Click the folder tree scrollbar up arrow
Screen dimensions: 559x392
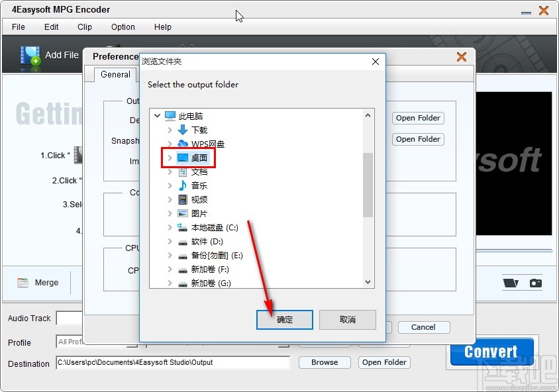point(368,115)
